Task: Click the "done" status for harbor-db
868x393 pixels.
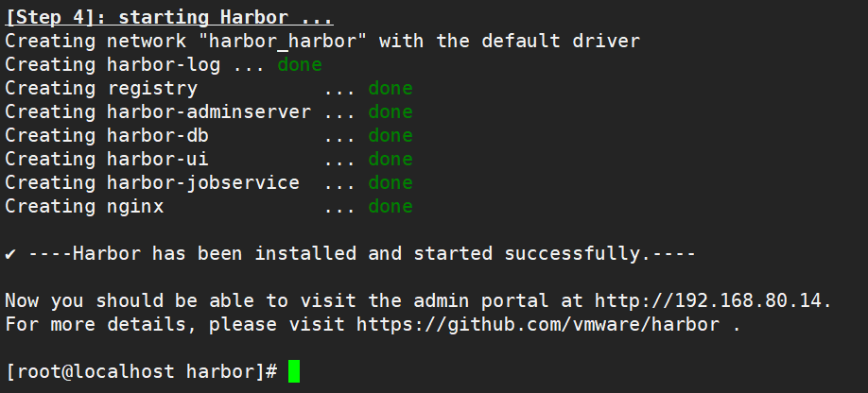Action: tap(391, 136)
